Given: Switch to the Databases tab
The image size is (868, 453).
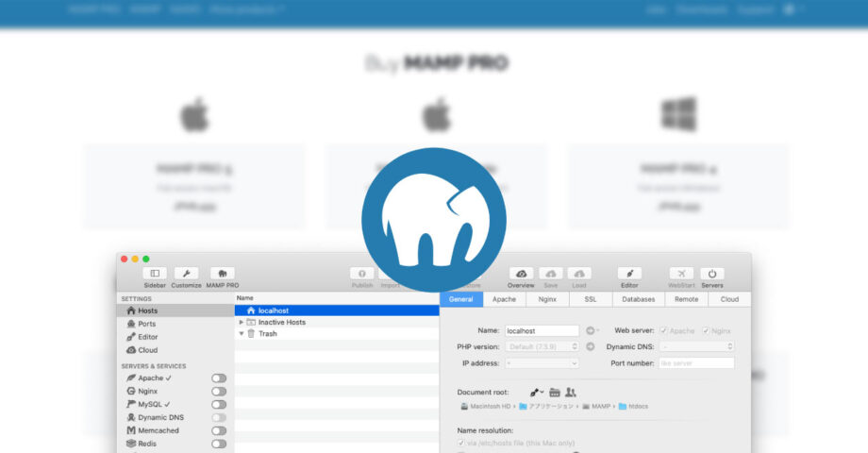Looking at the screenshot, I should coord(638,299).
